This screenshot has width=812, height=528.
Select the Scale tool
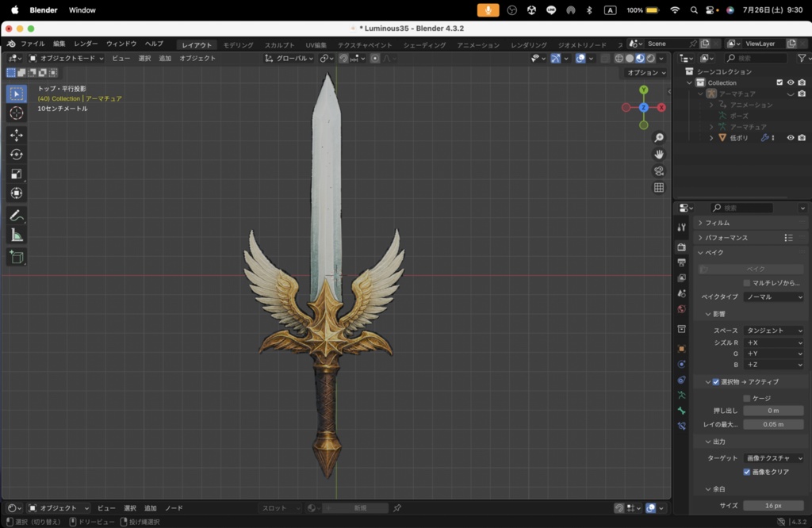[17, 174]
